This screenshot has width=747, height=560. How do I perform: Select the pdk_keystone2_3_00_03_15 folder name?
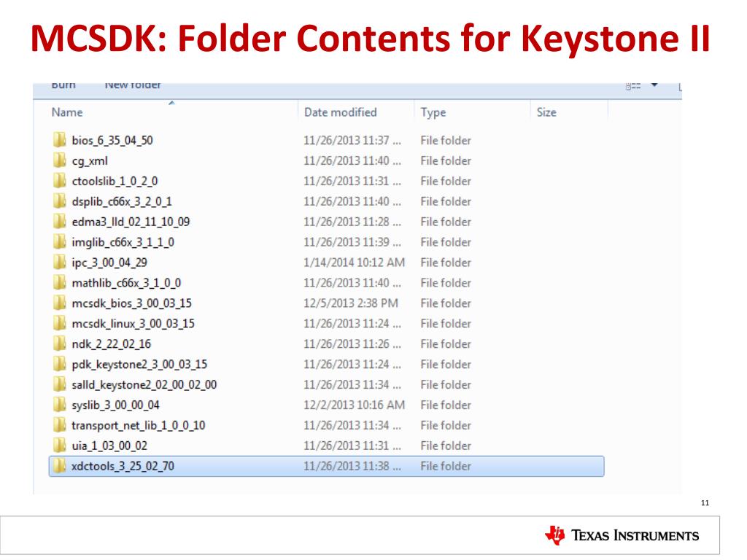click(139, 365)
